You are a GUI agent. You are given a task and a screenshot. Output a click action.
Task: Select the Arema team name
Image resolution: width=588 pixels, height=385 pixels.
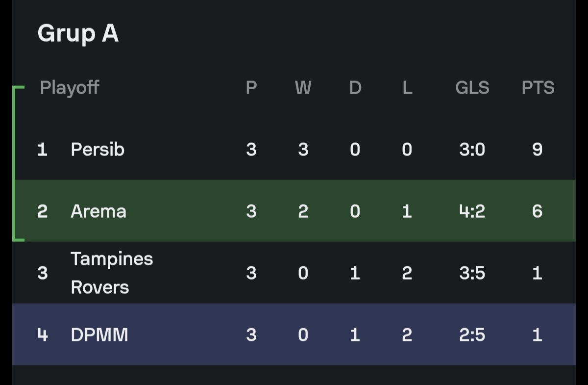pyautogui.click(x=98, y=211)
